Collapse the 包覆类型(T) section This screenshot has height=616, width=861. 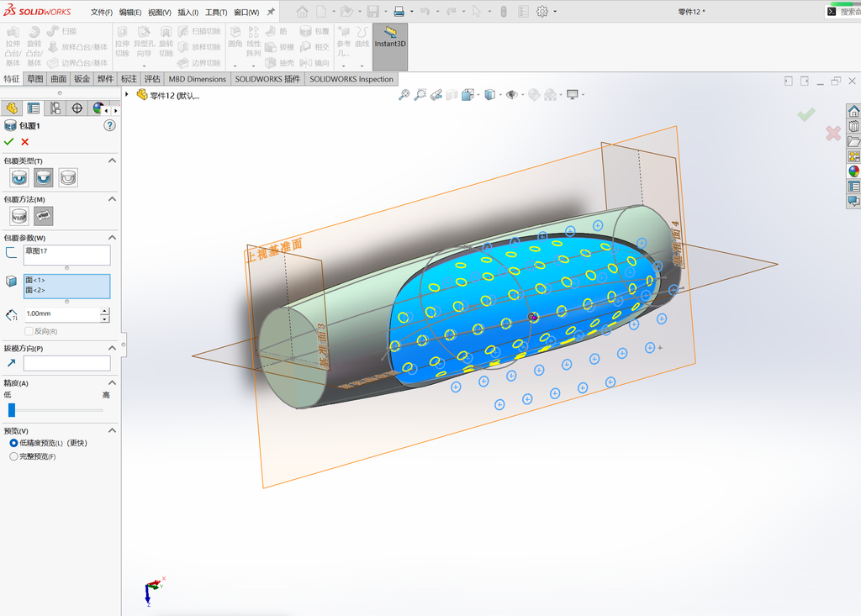coord(112,161)
